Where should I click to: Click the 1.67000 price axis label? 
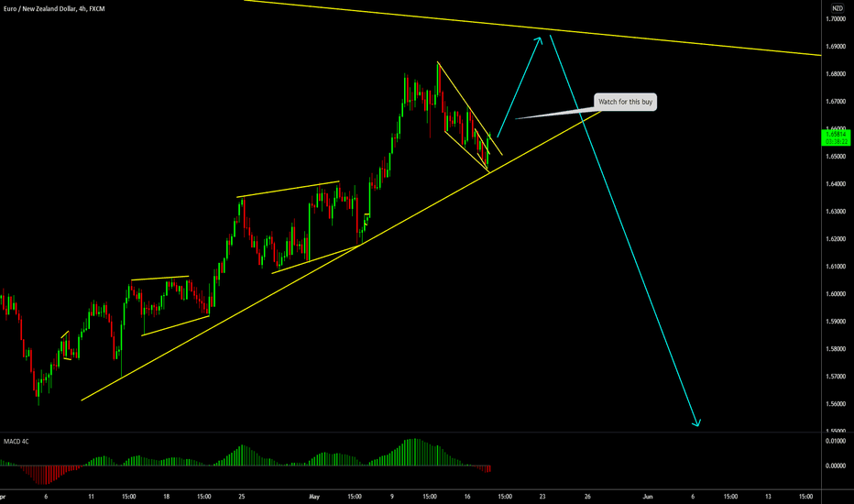(836, 102)
